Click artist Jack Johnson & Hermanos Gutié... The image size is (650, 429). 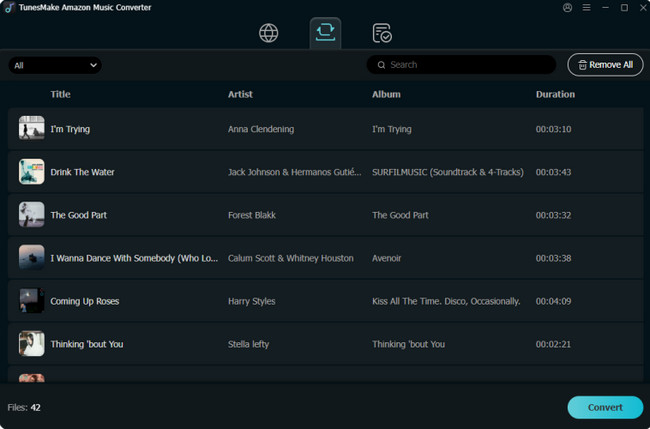(x=294, y=172)
